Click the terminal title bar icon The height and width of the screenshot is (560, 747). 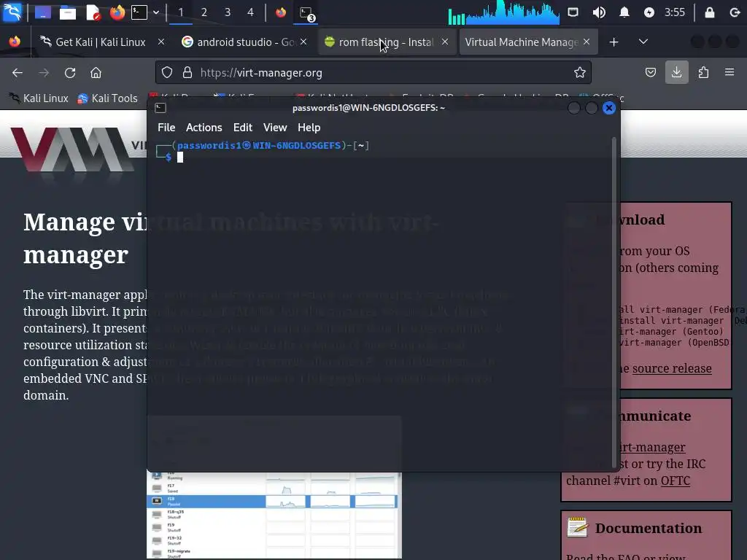[160, 108]
